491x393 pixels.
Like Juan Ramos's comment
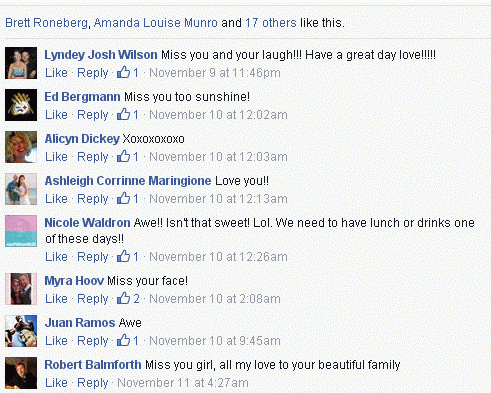click(x=56, y=340)
